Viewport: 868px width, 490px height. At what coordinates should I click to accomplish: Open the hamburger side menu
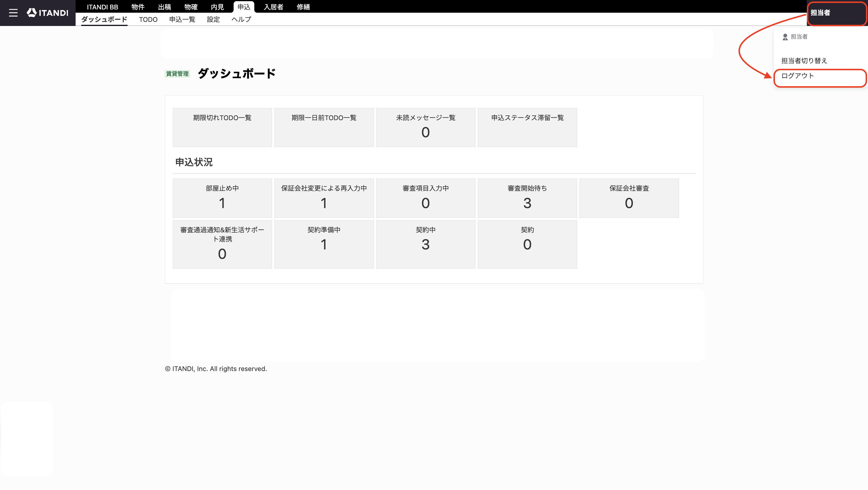[13, 13]
